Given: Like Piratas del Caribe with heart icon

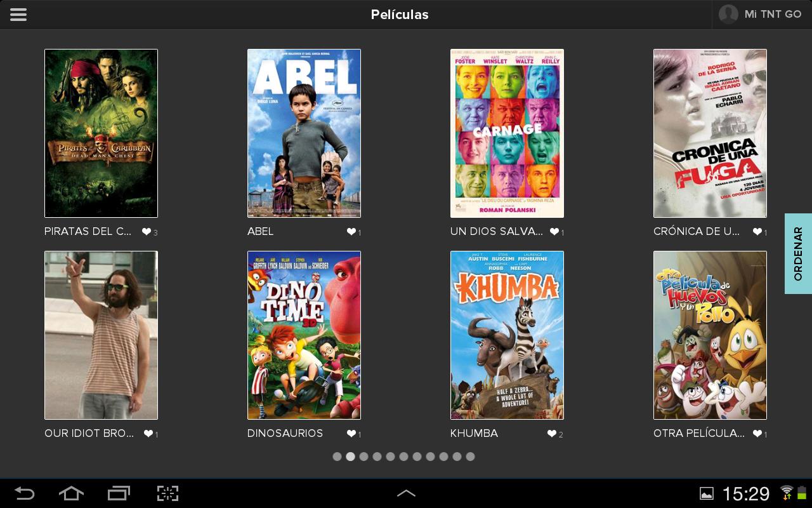Looking at the screenshot, I should pyautogui.click(x=147, y=232).
